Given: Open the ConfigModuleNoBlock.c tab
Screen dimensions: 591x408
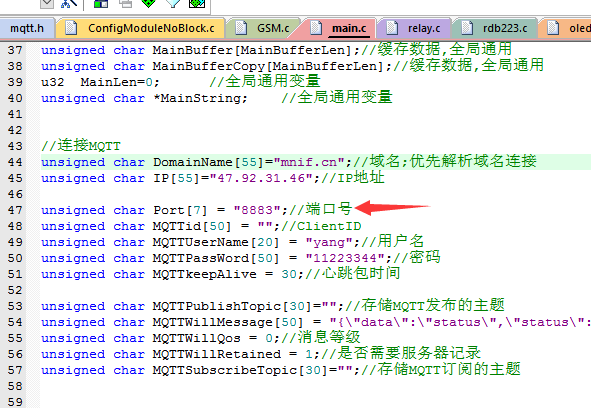Looking at the screenshot, I should click(x=140, y=28).
